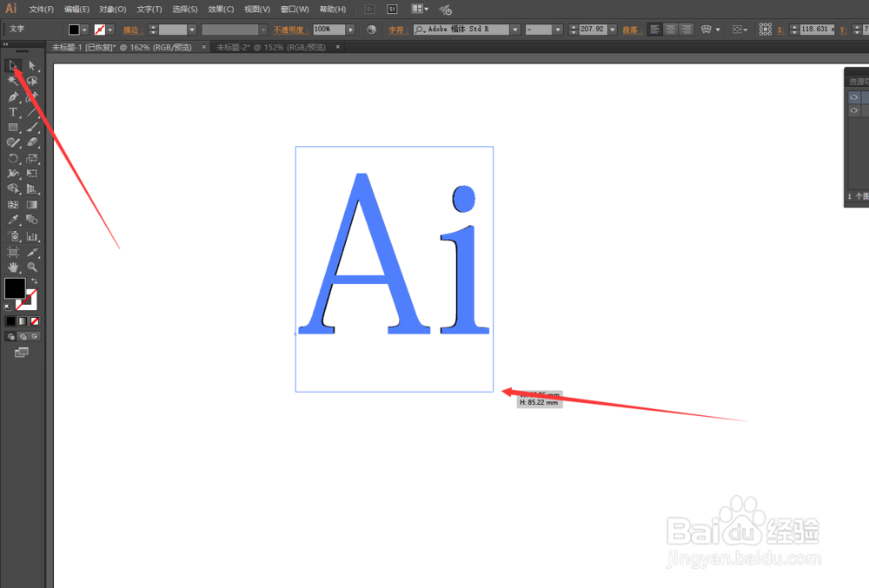Select the Type tool
869x588 pixels.
(x=13, y=112)
